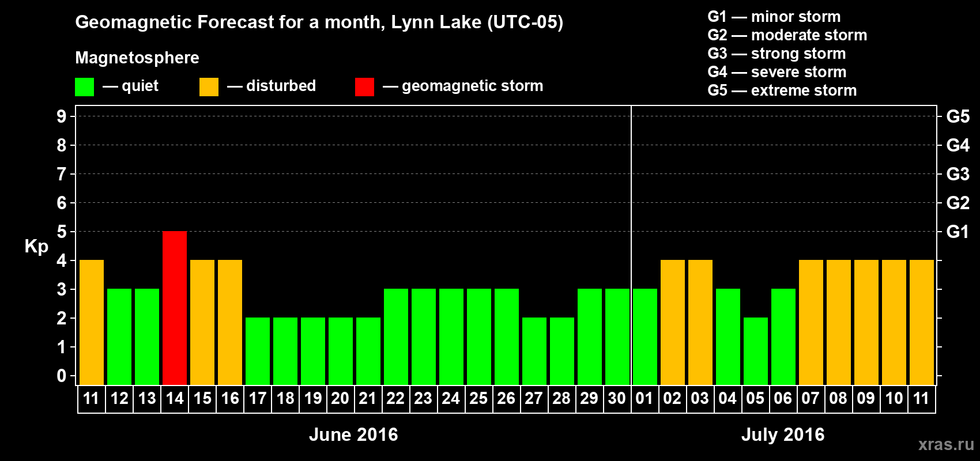
Task: Click the orange bar for June 16
Action: pyautogui.click(x=230, y=322)
